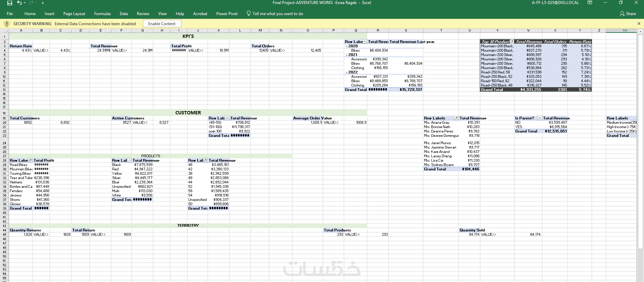Click the CUSTOMER section title cell
The height and width of the screenshot is (282, 644).
tap(188, 113)
